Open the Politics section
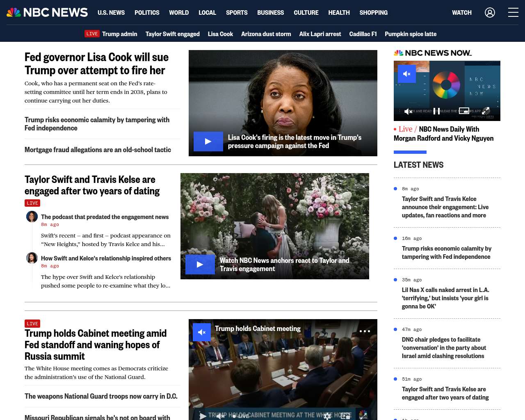This screenshot has width=525, height=420. 147,13
